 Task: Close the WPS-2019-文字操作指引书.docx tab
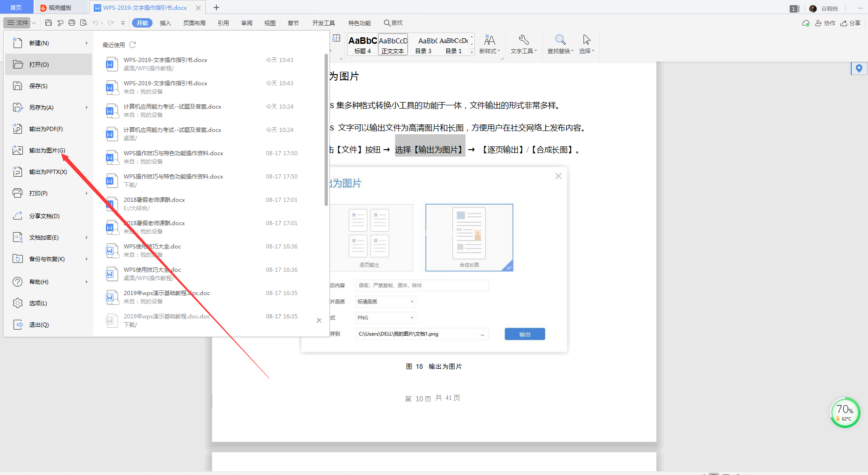click(198, 8)
